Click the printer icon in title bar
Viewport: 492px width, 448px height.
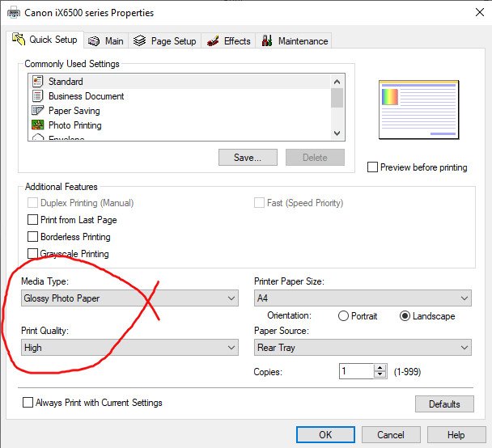(14, 13)
